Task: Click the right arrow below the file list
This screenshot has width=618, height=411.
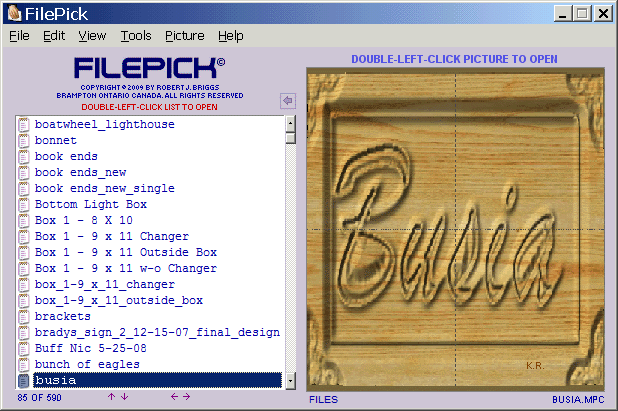Action: [186, 397]
